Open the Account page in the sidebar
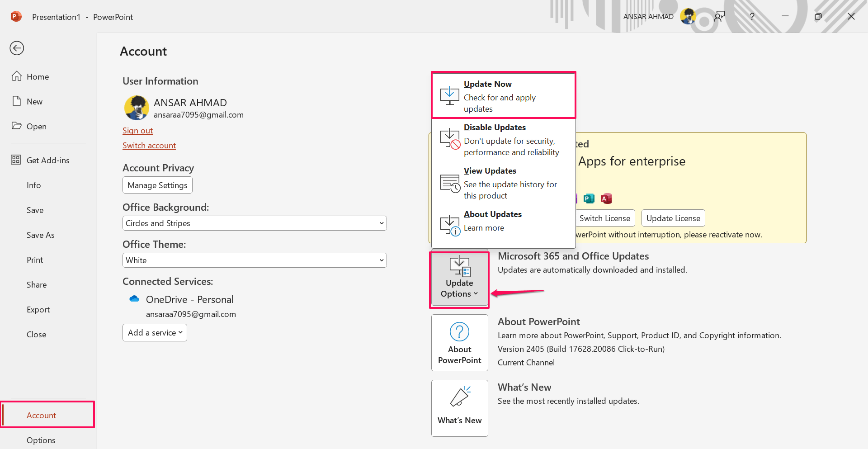This screenshot has height=449, width=868. (x=47, y=415)
